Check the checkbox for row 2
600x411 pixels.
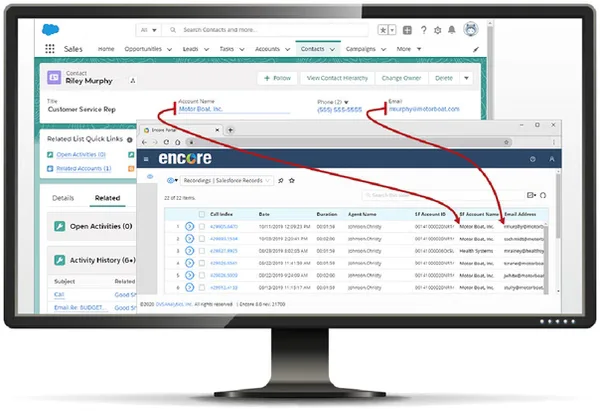pos(202,239)
